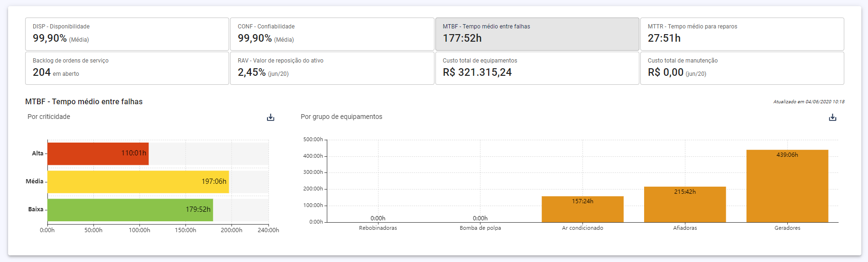Image resolution: width=868 pixels, height=262 pixels.
Task: Open the MTTR - Tempo médio para reparos card
Action: click(x=742, y=34)
